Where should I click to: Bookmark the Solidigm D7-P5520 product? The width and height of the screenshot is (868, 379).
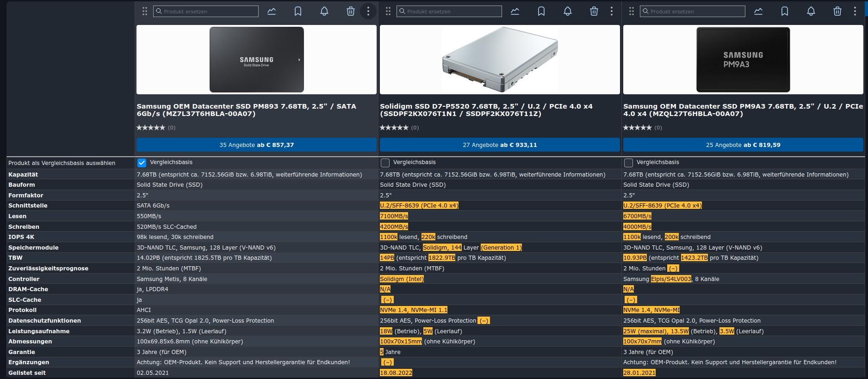tap(541, 11)
